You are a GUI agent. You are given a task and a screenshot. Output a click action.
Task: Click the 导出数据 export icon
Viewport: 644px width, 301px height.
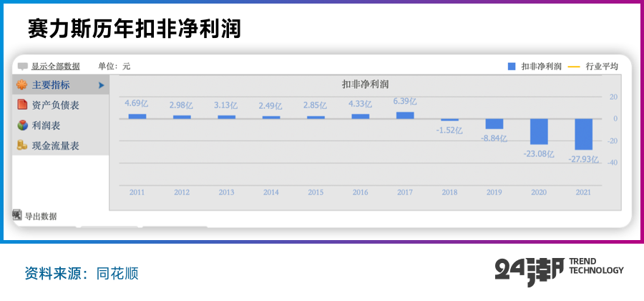(x=17, y=215)
